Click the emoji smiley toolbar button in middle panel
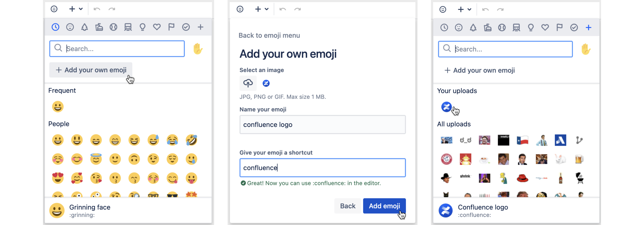Image resolution: width=644 pixels, height=225 pixels. coord(240,9)
